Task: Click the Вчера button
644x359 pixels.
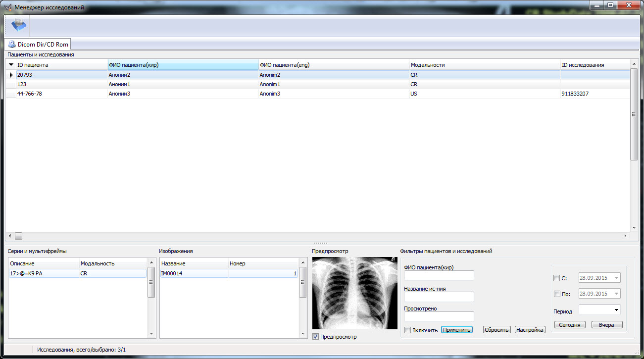Action: pyautogui.click(x=607, y=325)
